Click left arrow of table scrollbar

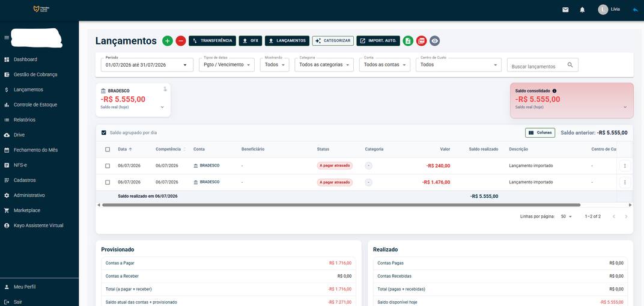99,204
